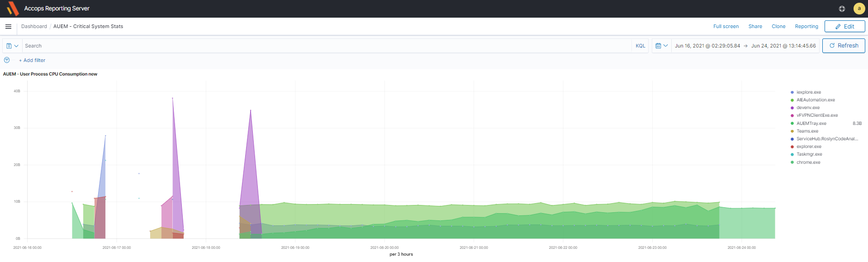Open the Share menu
The height and width of the screenshot is (262, 868).
(755, 26)
